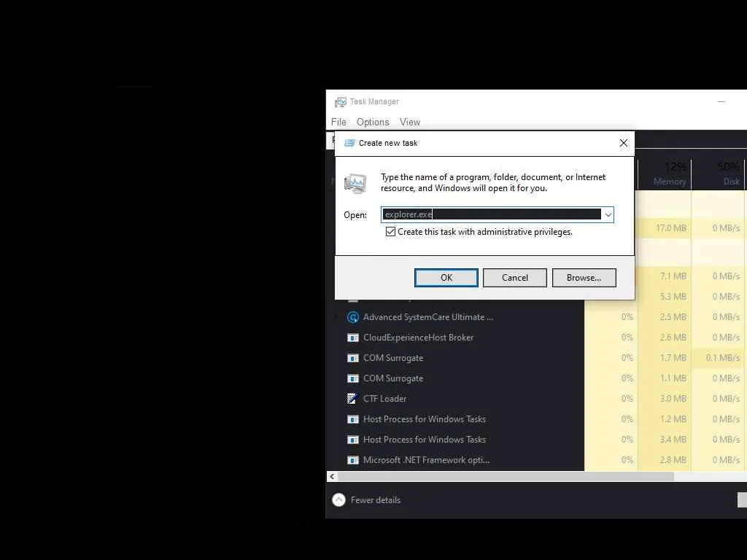Open Task Manager File menu

click(338, 122)
